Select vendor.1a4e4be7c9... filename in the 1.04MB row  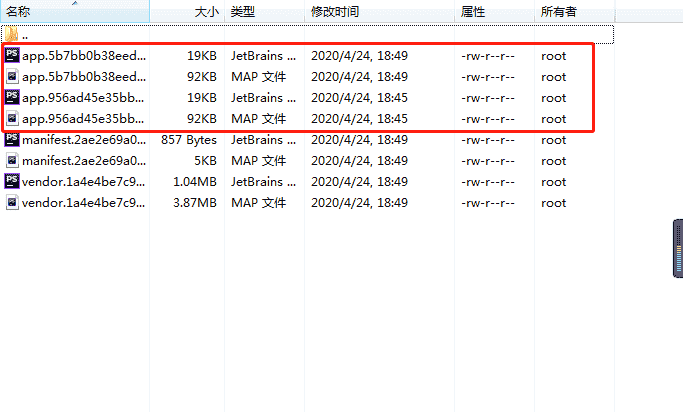tap(84, 182)
